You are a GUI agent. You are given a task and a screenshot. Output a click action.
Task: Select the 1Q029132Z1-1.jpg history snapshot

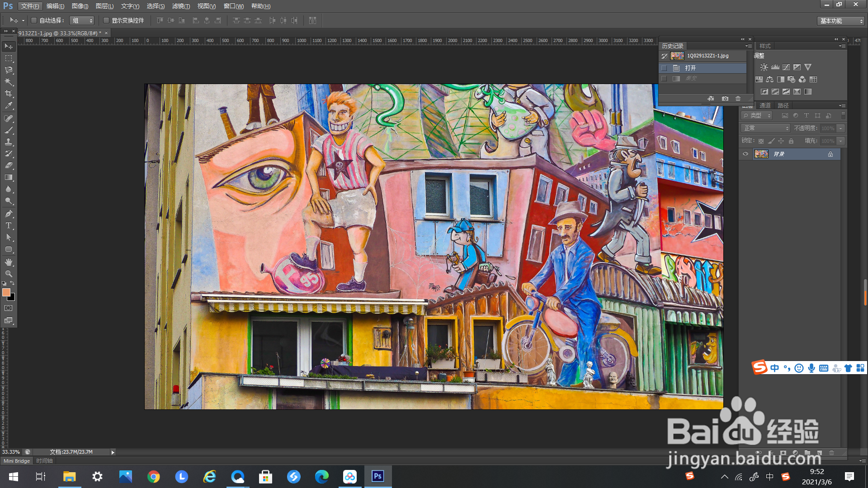click(703, 56)
